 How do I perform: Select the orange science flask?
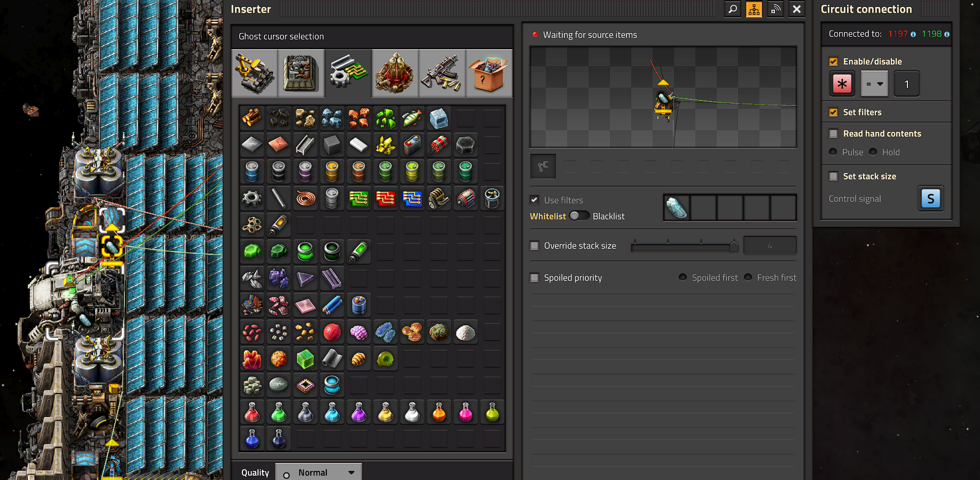click(439, 412)
